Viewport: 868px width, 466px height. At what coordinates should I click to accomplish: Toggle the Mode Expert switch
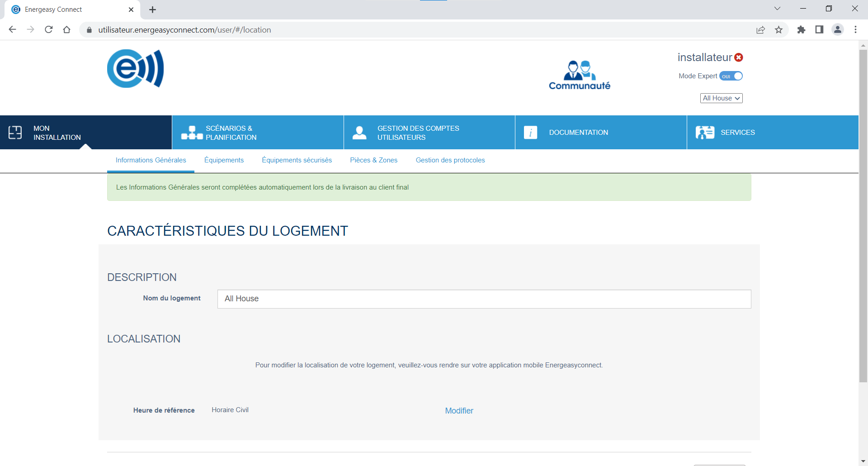coord(731,76)
